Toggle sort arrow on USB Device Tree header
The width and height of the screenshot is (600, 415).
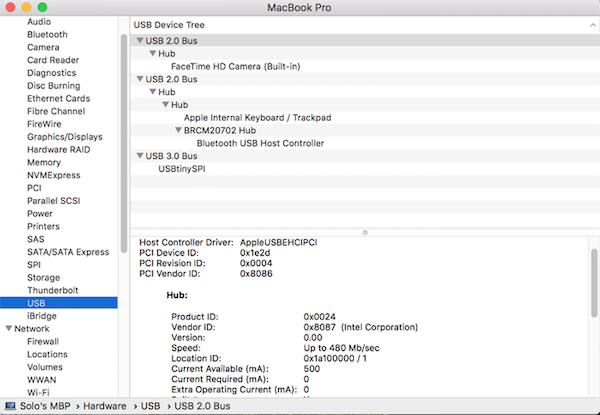pyautogui.click(x=593, y=25)
